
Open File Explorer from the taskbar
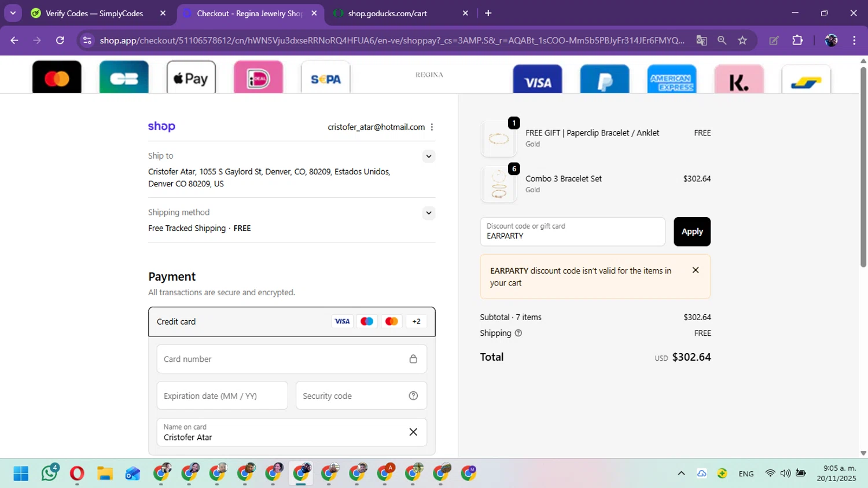tap(105, 474)
